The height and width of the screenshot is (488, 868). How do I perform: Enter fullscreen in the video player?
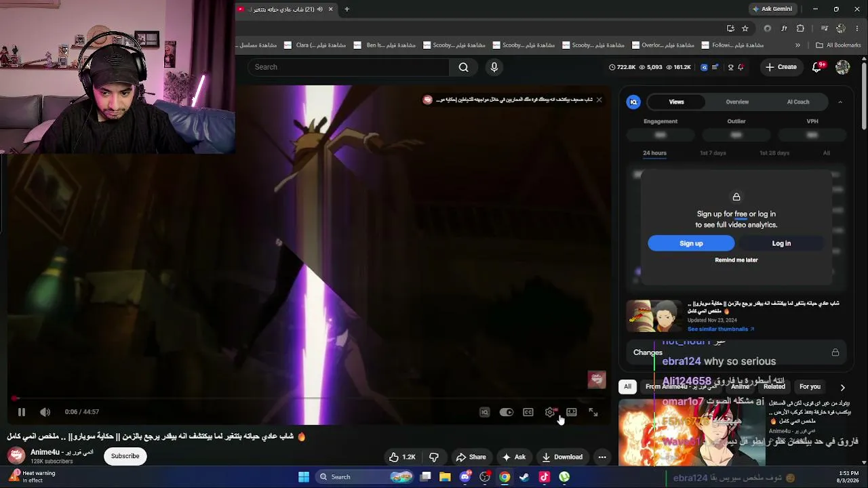[593, 412]
